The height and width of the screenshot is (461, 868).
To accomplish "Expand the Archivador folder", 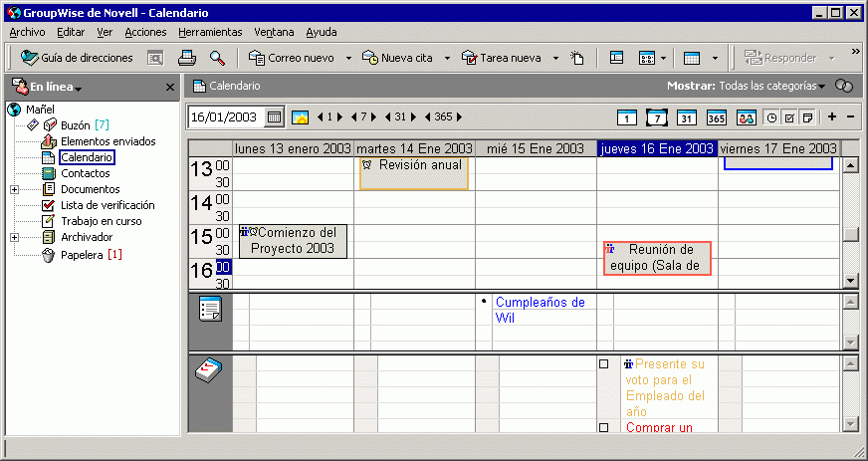I will tap(14, 237).
